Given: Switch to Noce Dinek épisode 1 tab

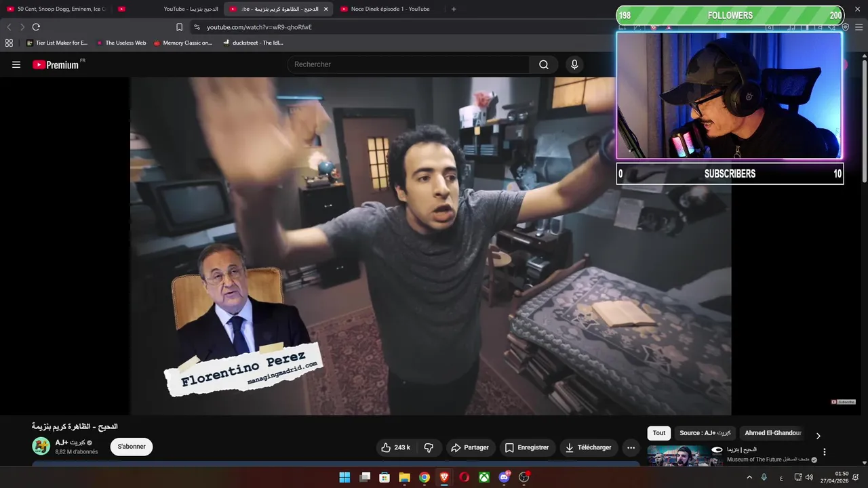Looking at the screenshot, I should pos(390,9).
